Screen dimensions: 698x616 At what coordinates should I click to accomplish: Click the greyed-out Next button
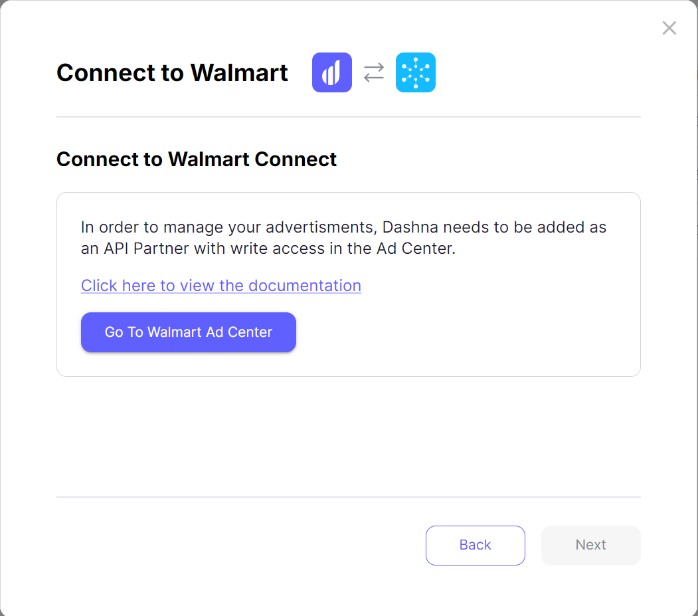pyautogui.click(x=590, y=545)
